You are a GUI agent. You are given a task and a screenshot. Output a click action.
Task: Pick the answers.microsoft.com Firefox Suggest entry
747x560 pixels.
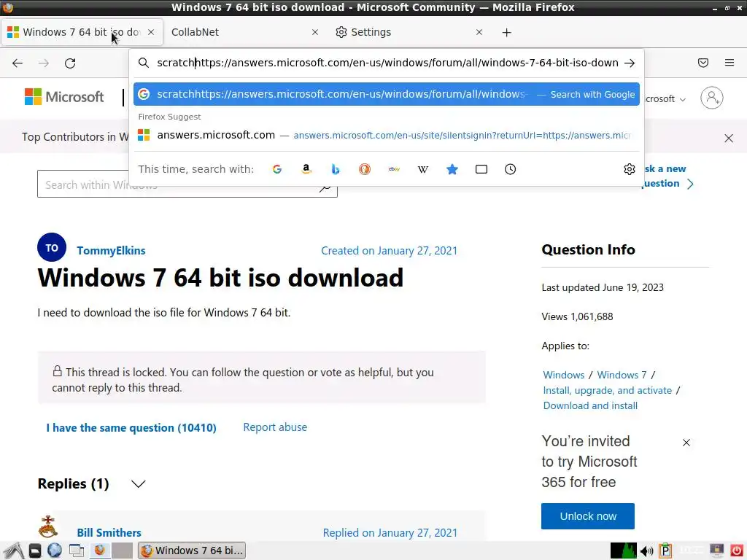click(387, 135)
